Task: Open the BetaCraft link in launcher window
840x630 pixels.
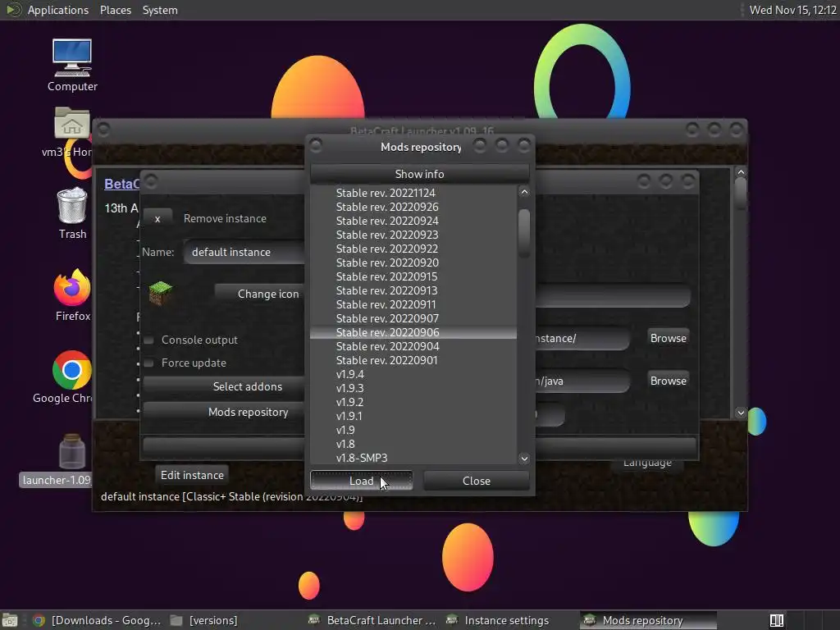Action: point(121,184)
